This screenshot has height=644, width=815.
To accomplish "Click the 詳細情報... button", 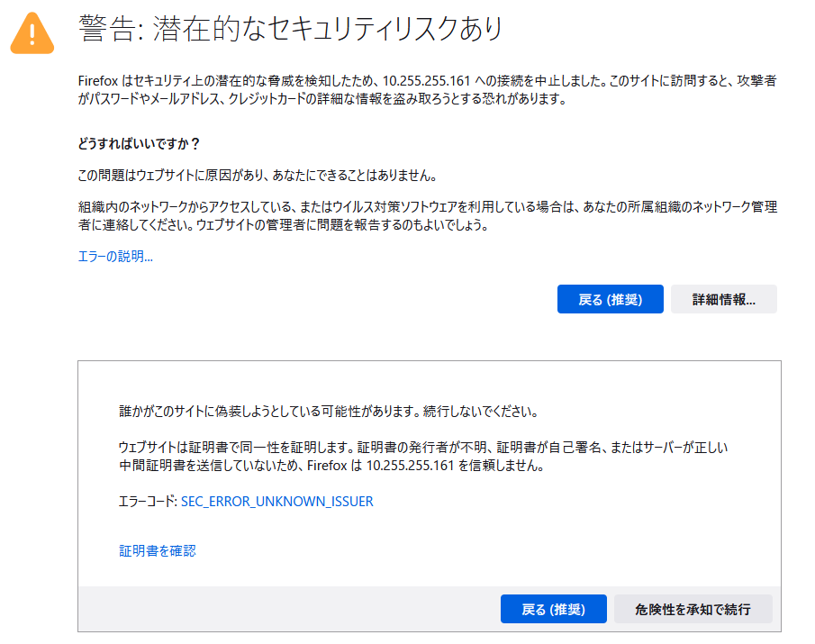I will (x=723, y=299).
